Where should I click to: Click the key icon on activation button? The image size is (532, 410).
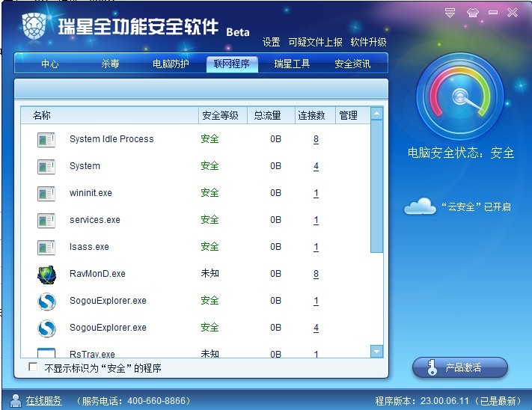click(x=432, y=367)
